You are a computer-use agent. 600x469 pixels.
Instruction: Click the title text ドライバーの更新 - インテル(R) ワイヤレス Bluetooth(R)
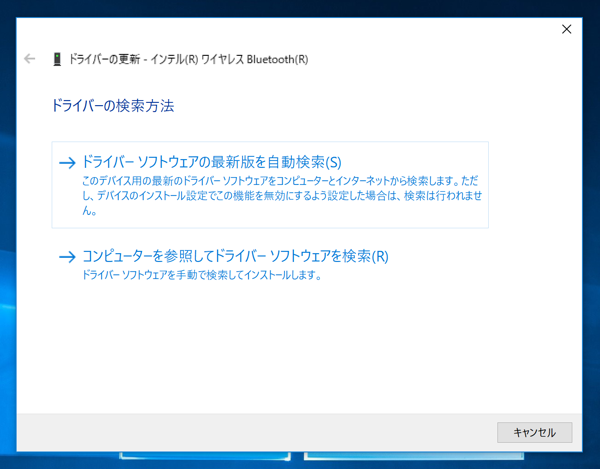point(188,59)
